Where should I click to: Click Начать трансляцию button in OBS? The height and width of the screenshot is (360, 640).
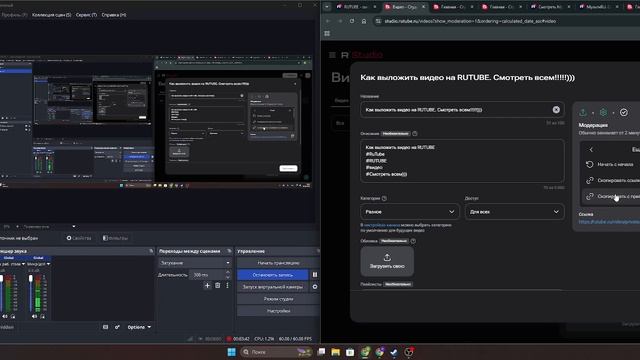(x=278, y=263)
